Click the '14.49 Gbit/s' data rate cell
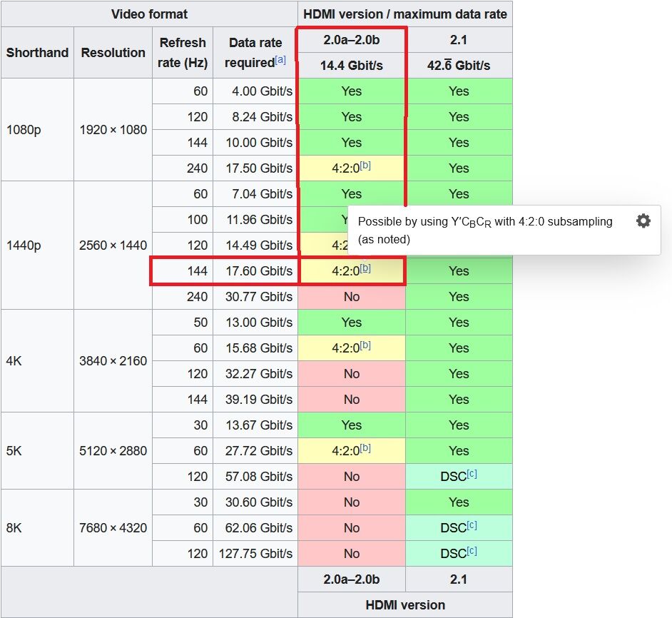The image size is (672, 618). pos(255,245)
